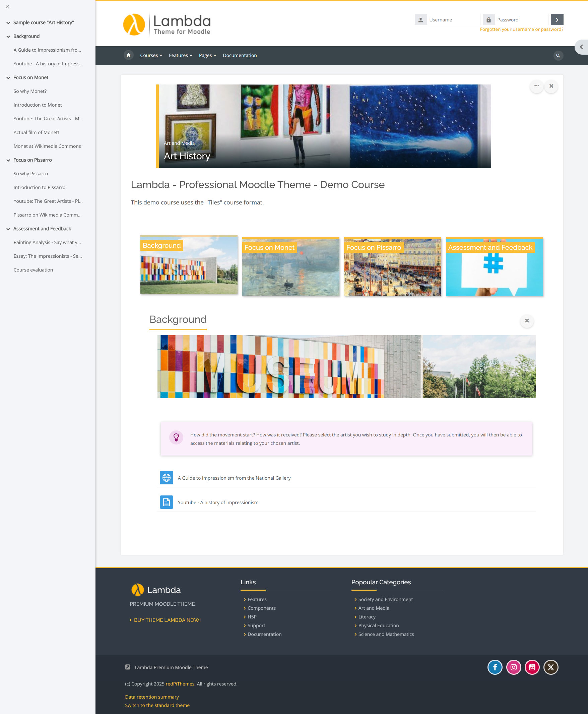Collapse Assessment and Feedback in sidebar

(8, 229)
